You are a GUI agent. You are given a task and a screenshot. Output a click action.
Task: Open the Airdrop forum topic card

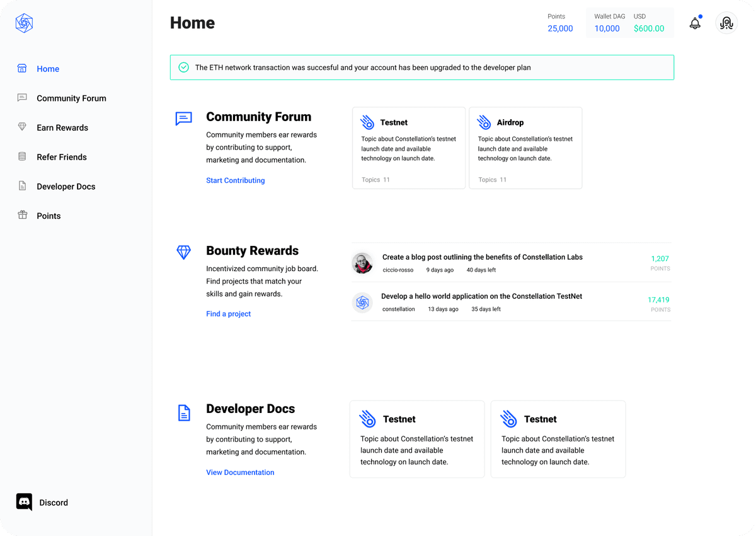[525, 148]
